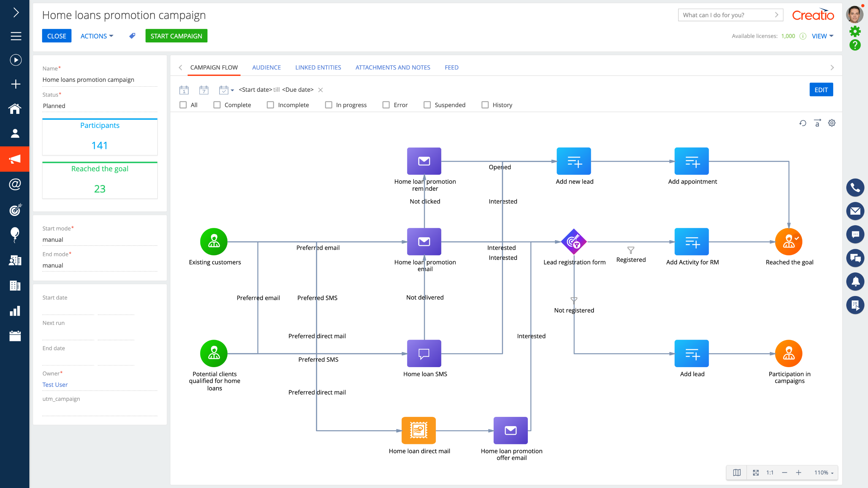Click the START CAMPAIGN button
This screenshot has height=488, width=868.
(176, 36)
